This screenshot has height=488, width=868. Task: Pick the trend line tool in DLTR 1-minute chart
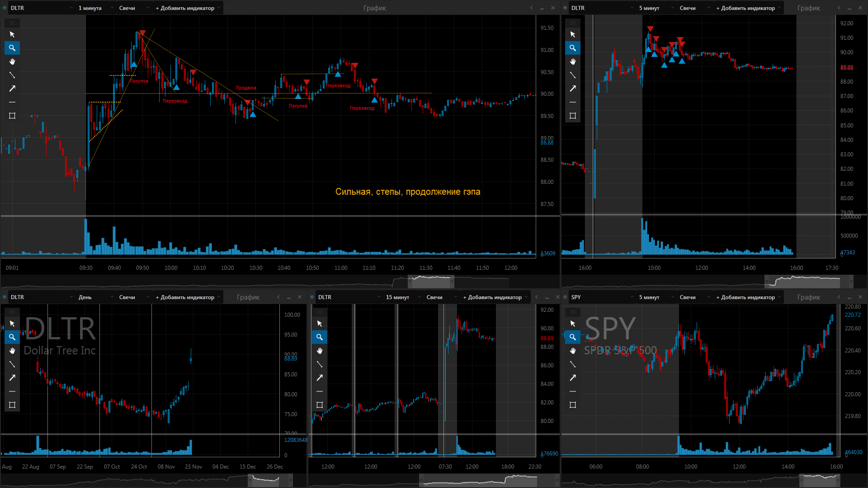(12, 75)
